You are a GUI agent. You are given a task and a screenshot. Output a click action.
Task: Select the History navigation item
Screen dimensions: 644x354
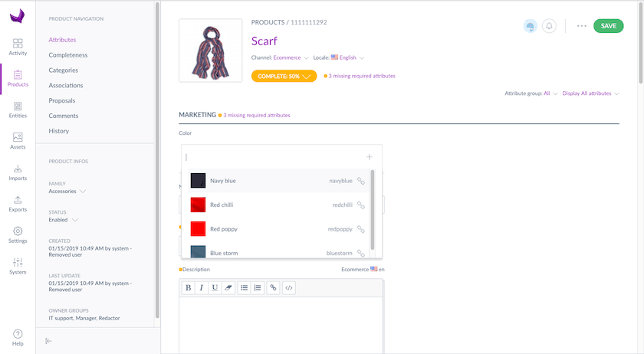pyautogui.click(x=59, y=131)
